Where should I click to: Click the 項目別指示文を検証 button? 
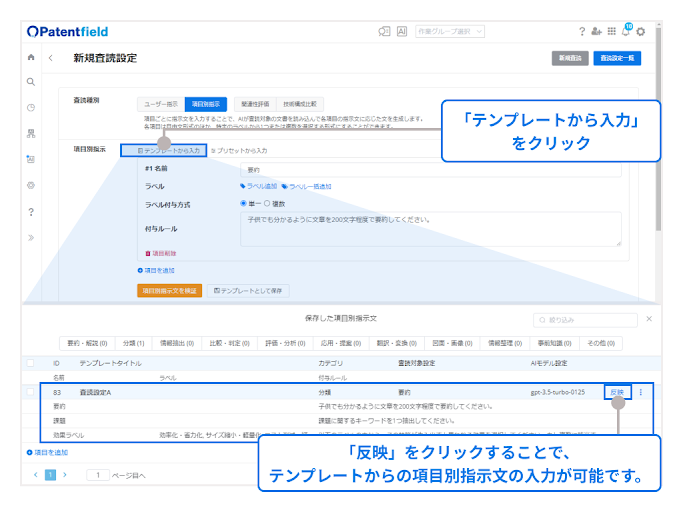(x=169, y=290)
